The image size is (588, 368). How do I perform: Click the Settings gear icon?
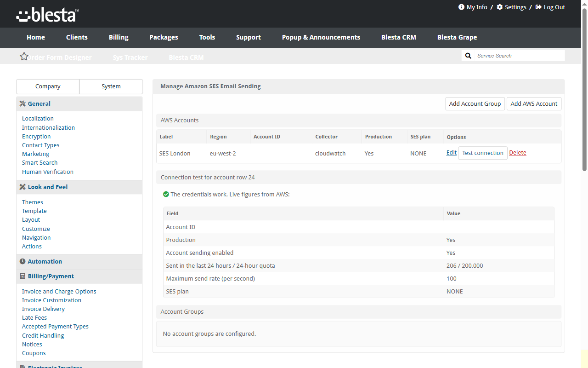[500, 7]
